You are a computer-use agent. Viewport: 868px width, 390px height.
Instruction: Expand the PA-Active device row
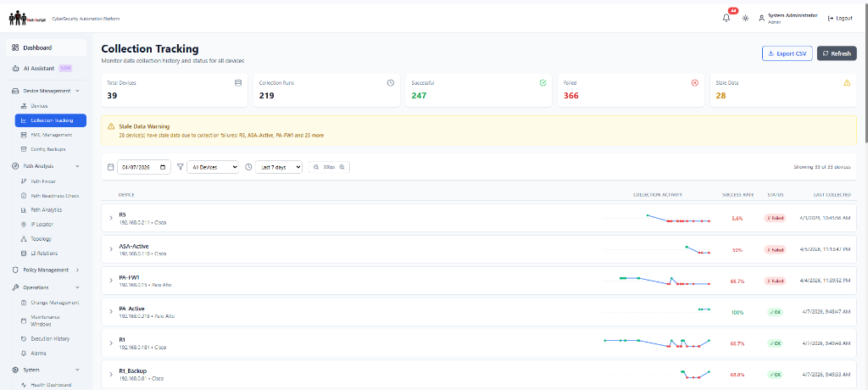tap(111, 312)
